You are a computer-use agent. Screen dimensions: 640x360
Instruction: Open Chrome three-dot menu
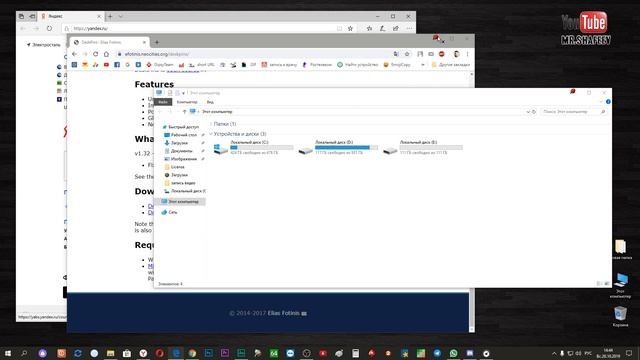point(467,54)
